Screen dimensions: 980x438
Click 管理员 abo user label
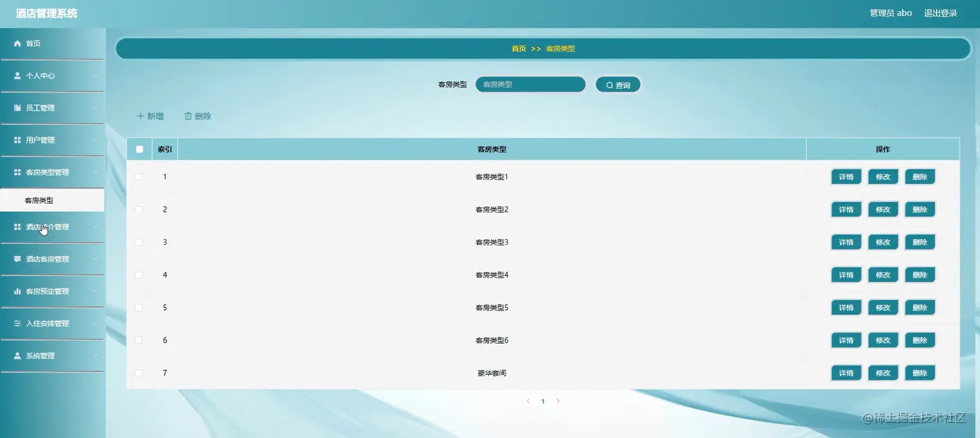[891, 13]
